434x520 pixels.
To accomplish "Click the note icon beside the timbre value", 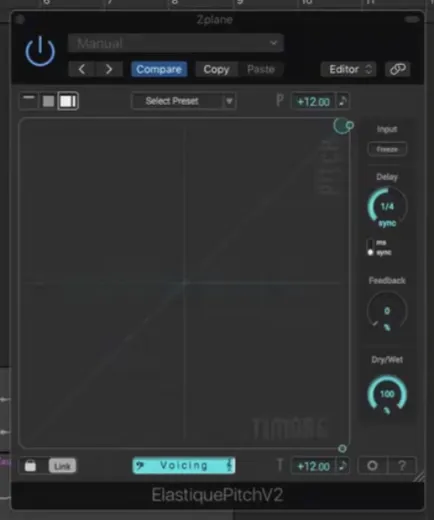I will pos(343,466).
